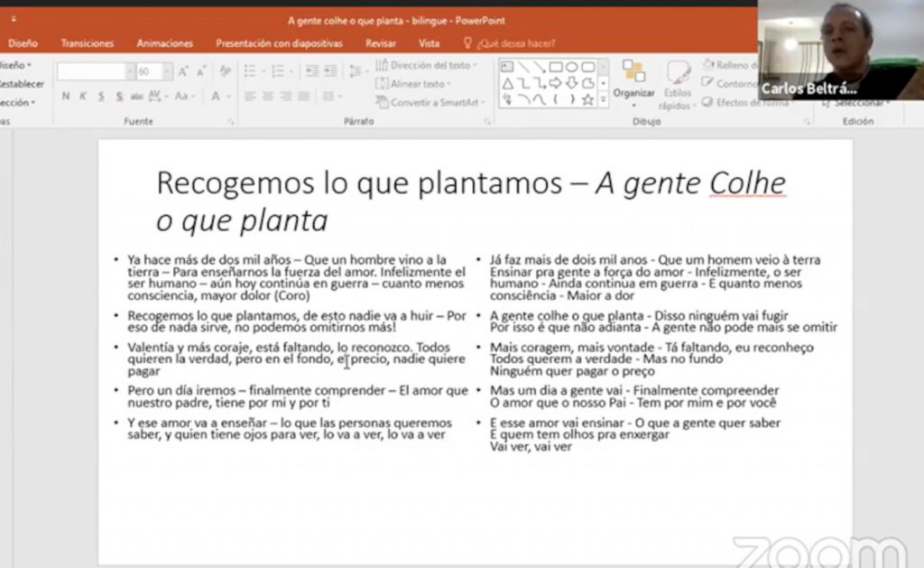Click the bullet list icon
Image resolution: width=924 pixels, height=568 pixels.
click(251, 71)
